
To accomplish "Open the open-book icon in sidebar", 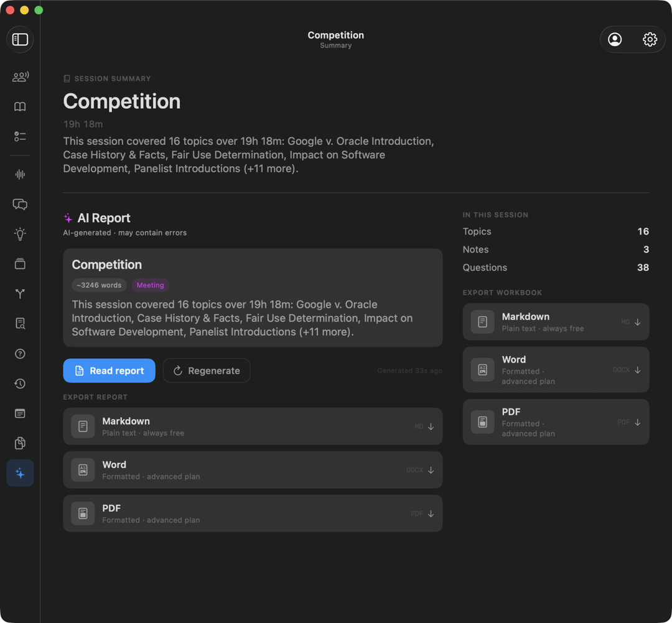I will click(20, 106).
